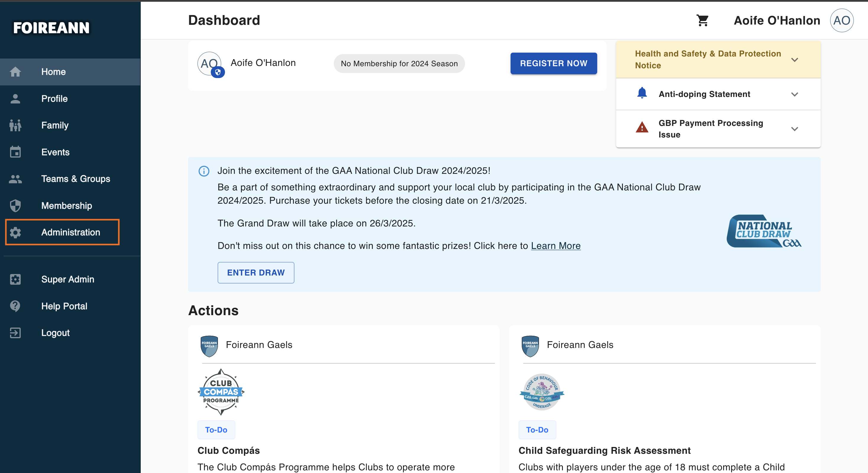Click the Actions section heading
This screenshot has width=868, height=473.
click(213, 310)
